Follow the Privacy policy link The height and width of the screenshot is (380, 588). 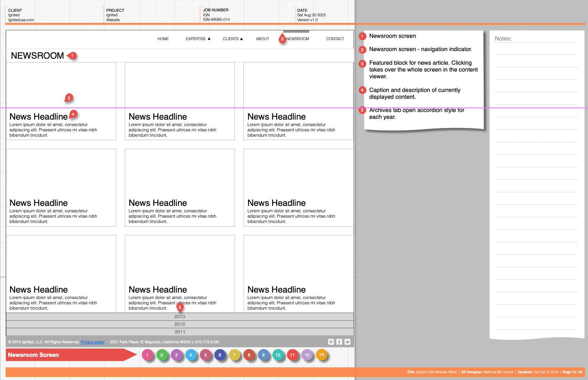click(92, 342)
